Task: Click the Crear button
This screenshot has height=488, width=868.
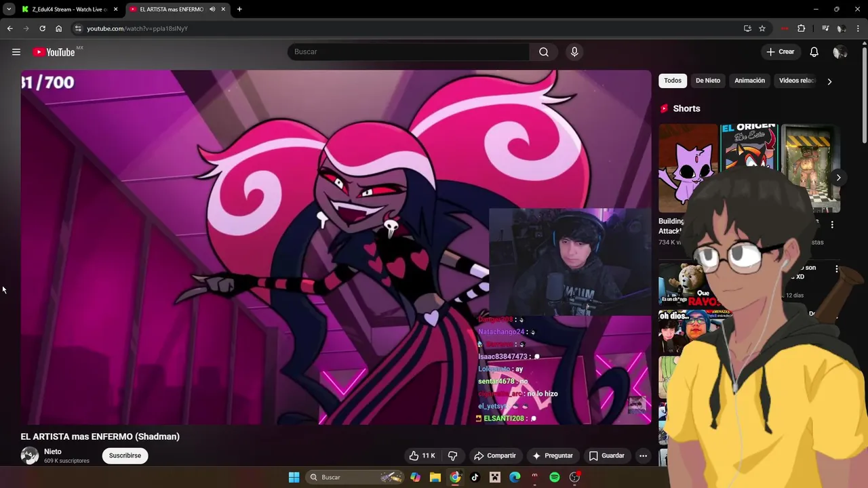Action: point(781,52)
